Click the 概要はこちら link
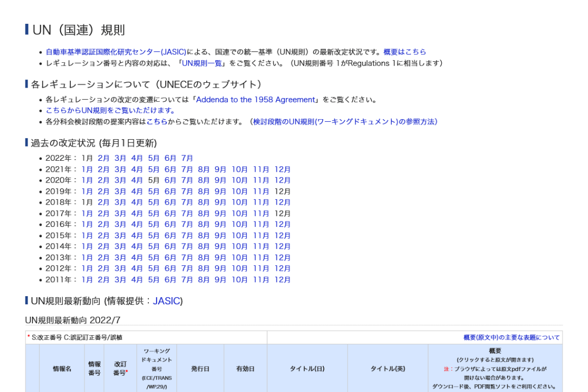This screenshot has width=588, height=392. point(404,52)
